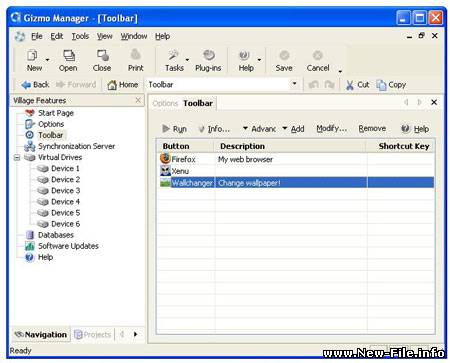Click the Forward navigation button

coord(76,85)
